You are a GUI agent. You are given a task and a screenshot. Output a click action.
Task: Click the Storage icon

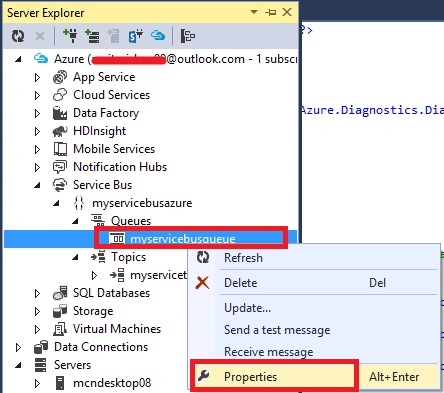tap(60, 311)
